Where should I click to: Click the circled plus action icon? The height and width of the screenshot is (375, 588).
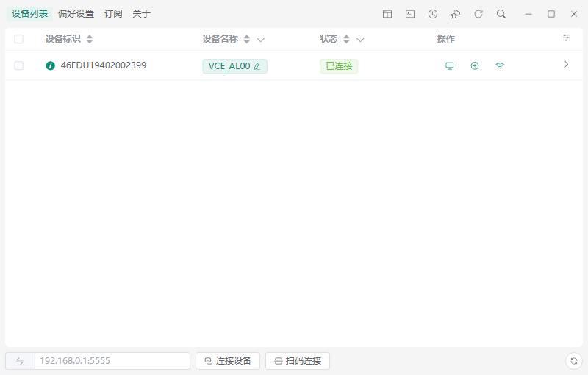[x=475, y=66]
